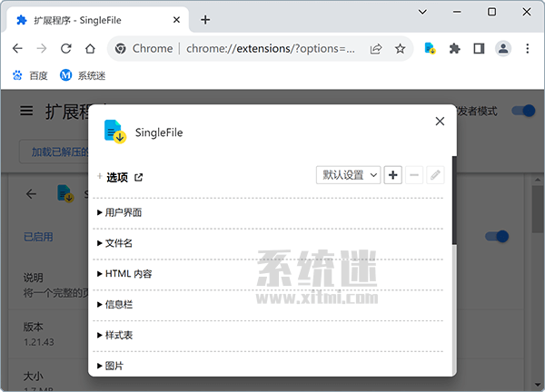Open a new browser tab
545x392 pixels.
tap(205, 19)
